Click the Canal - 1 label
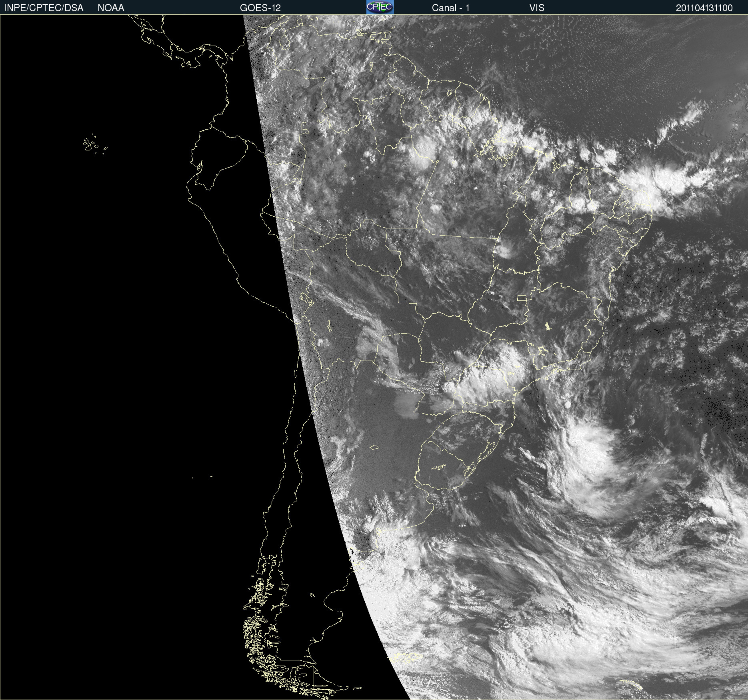748x700 pixels. pos(451,8)
